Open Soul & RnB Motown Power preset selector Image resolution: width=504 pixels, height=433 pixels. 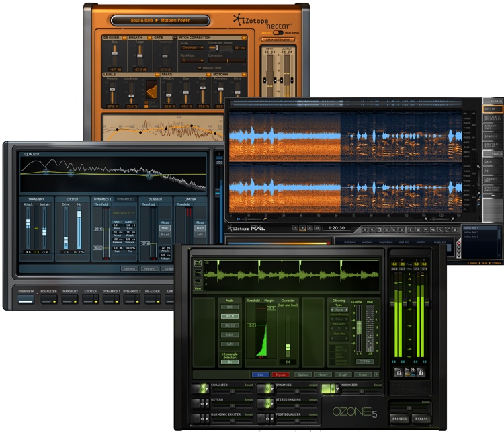[160, 20]
